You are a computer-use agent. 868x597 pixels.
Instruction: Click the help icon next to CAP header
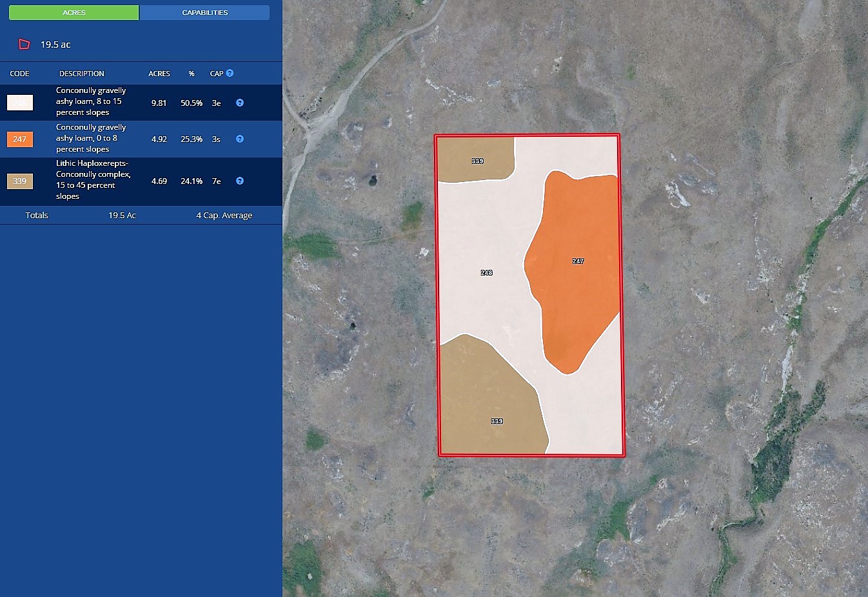[230, 74]
